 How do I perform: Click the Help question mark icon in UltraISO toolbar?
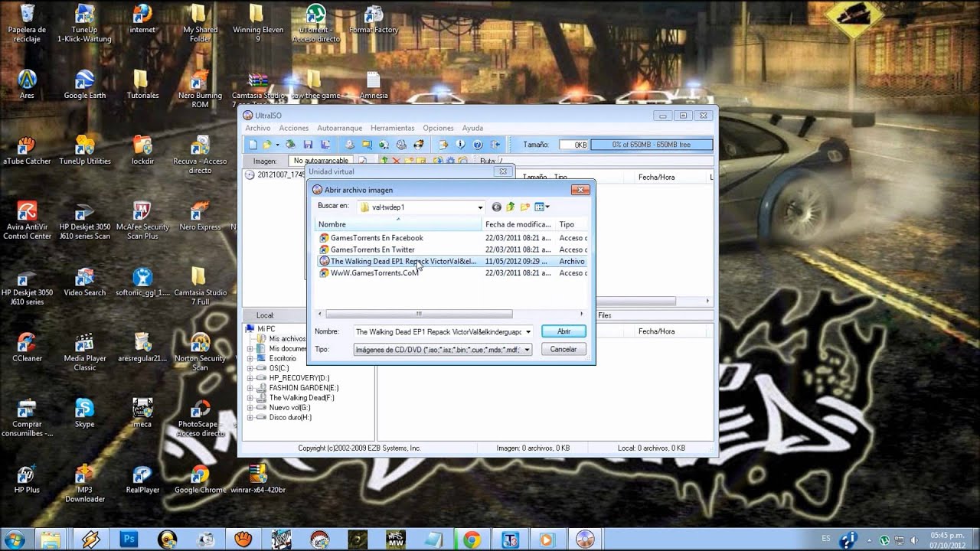pyautogui.click(x=478, y=145)
